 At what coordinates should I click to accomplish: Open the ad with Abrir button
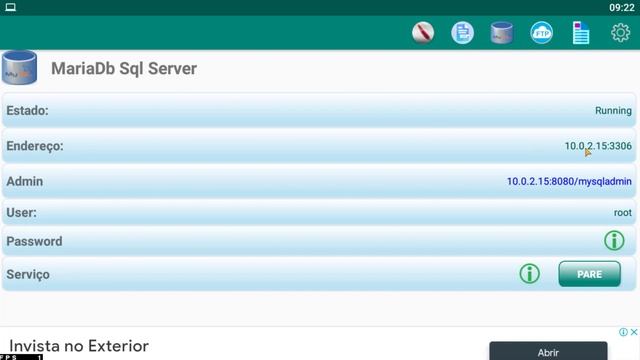click(x=548, y=351)
